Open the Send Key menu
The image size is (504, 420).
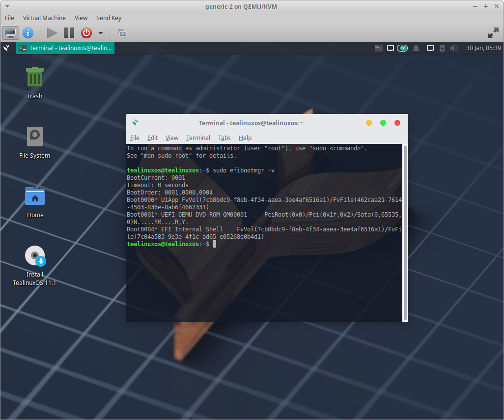109,18
